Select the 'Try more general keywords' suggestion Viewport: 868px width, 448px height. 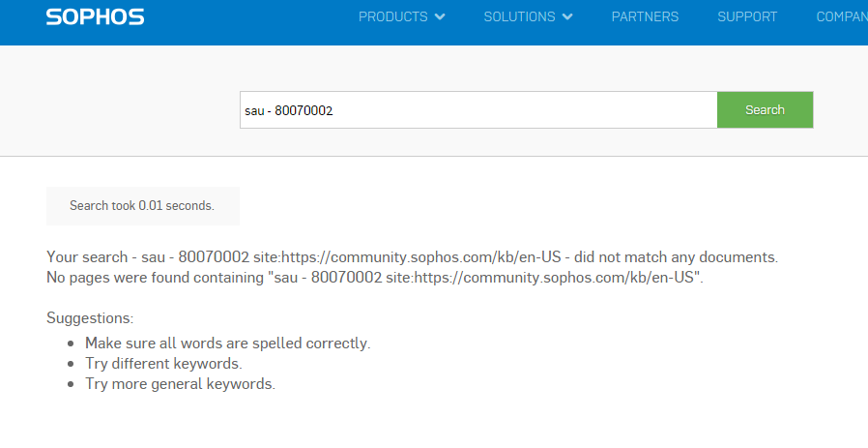(180, 384)
